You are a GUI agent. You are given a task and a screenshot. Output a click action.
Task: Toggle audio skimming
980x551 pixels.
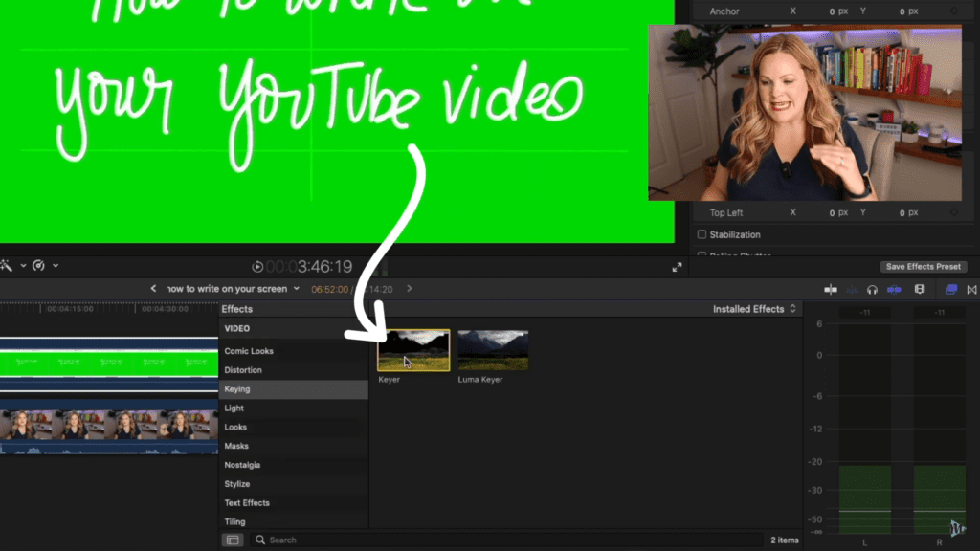click(852, 289)
